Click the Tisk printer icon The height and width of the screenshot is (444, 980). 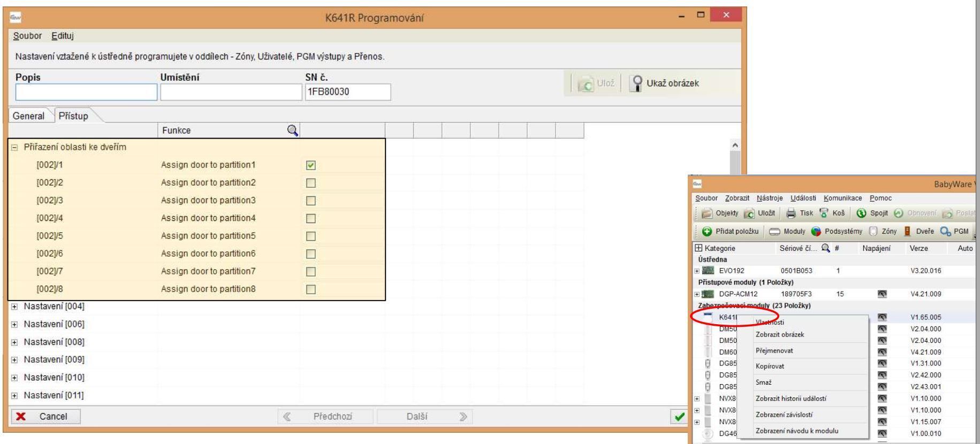[x=791, y=213]
